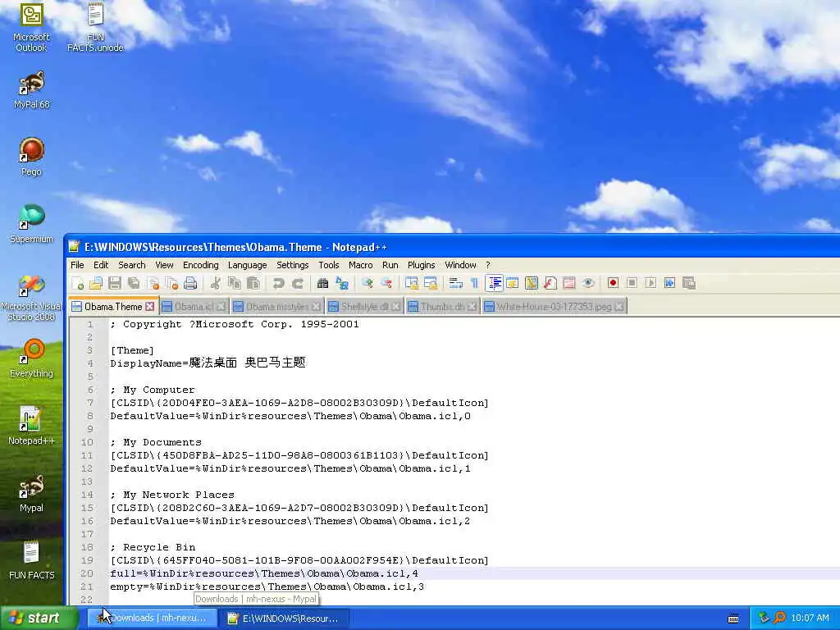Select Microsoft Visual Studio 2008 desktop icon
Image resolution: width=840 pixels, height=630 pixels.
(x=32, y=297)
